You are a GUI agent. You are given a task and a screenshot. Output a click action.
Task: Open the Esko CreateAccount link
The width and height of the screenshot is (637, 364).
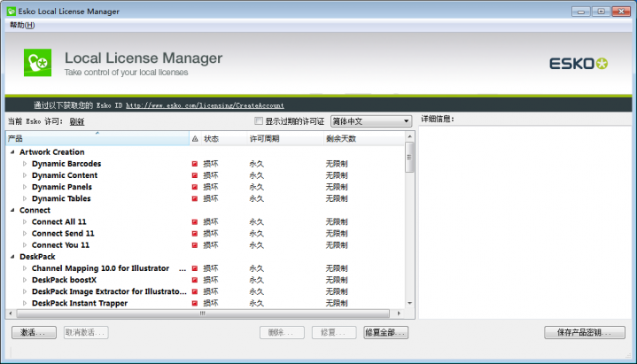point(205,105)
